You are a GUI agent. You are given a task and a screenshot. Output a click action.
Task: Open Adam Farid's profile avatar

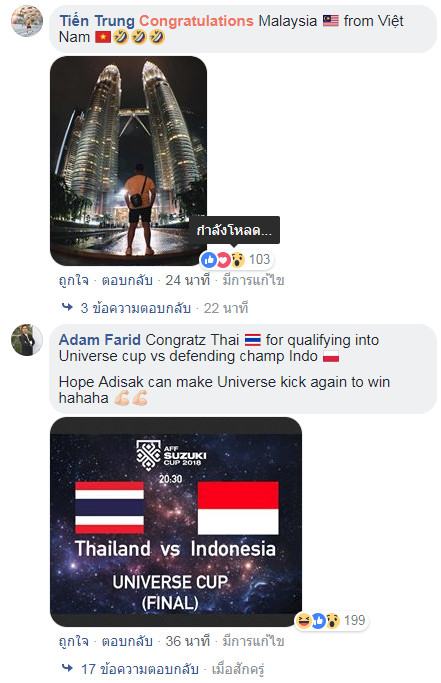pos(27,340)
